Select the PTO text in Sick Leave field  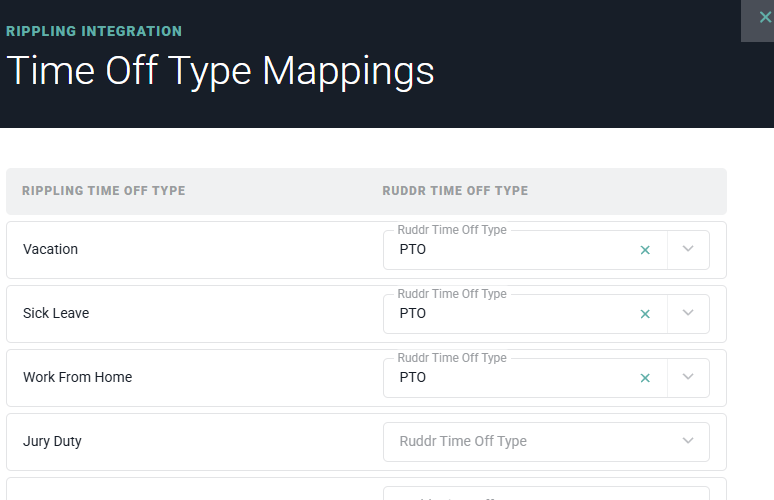point(413,314)
